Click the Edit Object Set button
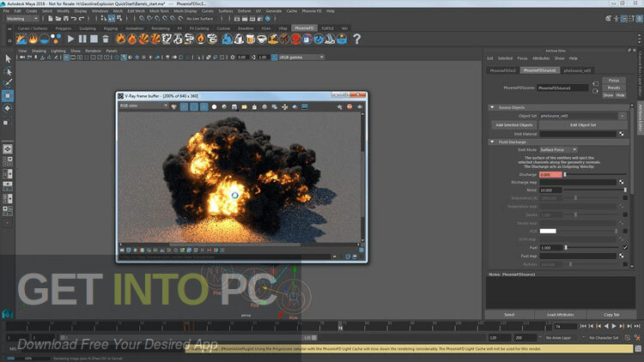Screen dimensions: 644x362 (x=583, y=124)
